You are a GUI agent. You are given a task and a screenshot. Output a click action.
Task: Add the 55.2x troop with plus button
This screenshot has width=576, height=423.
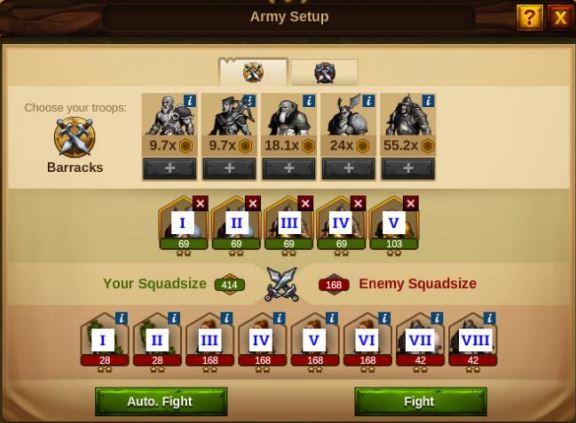(408, 169)
